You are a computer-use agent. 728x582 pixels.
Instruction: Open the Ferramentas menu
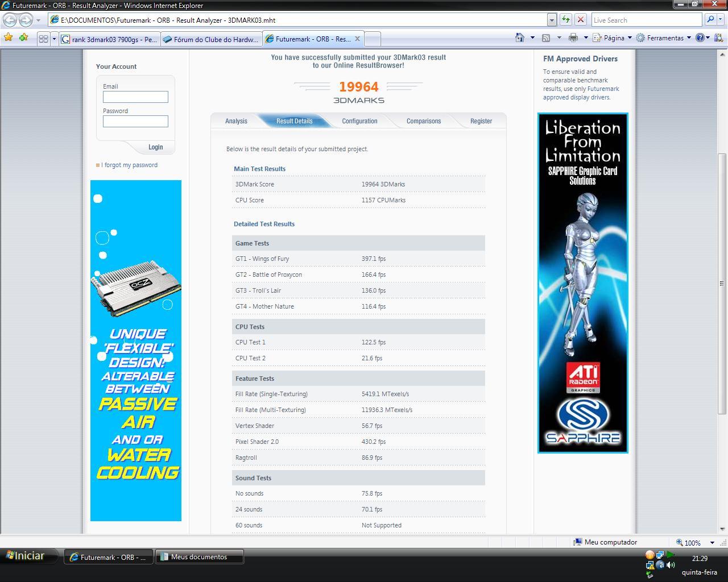[x=664, y=38]
